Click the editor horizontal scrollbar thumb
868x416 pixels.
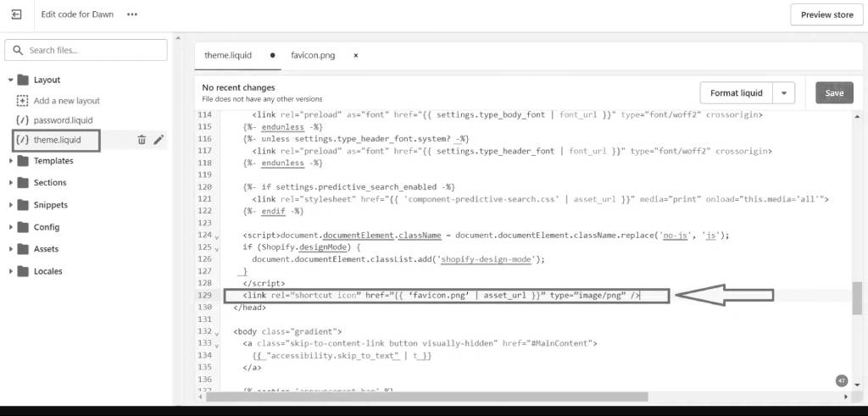(x=427, y=397)
